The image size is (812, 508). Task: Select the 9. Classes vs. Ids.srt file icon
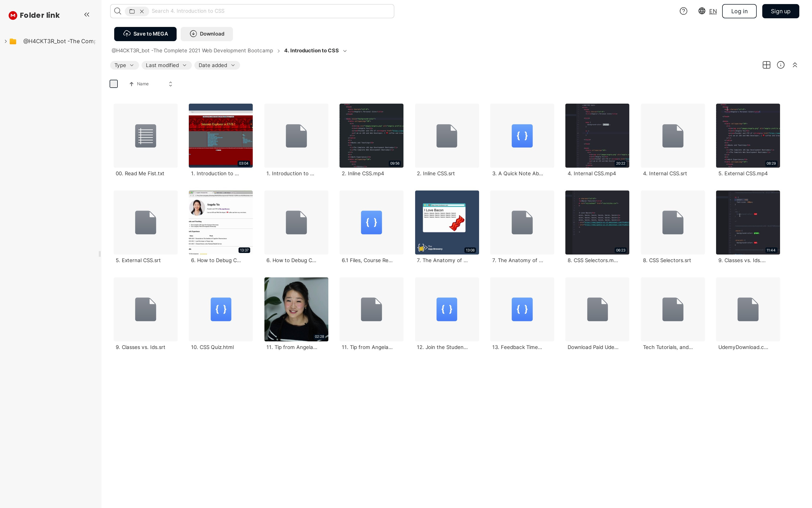(x=146, y=309)
